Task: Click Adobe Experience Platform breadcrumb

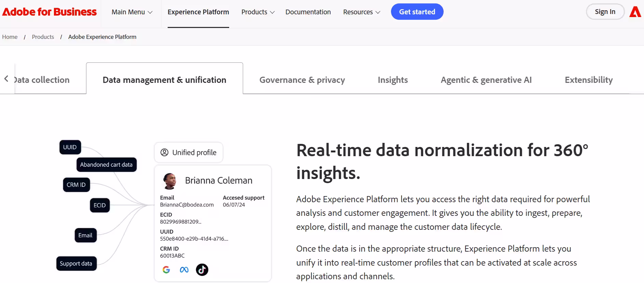Action: (102, 37)
